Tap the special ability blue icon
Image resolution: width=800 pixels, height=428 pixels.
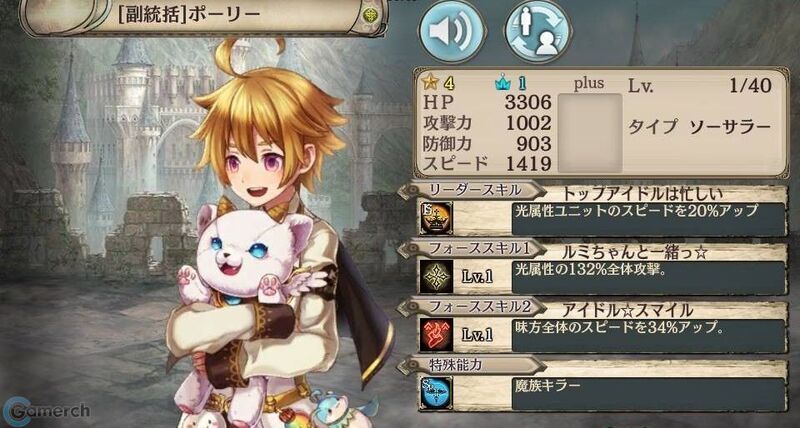tap(436, 392)
